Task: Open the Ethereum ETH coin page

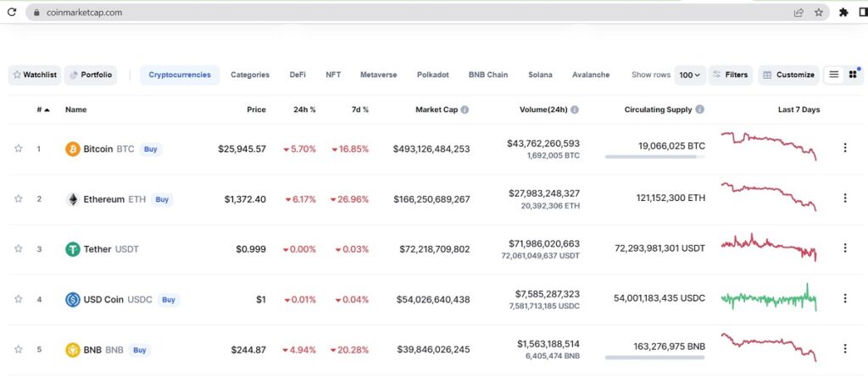Action: [x=114, y=199]
